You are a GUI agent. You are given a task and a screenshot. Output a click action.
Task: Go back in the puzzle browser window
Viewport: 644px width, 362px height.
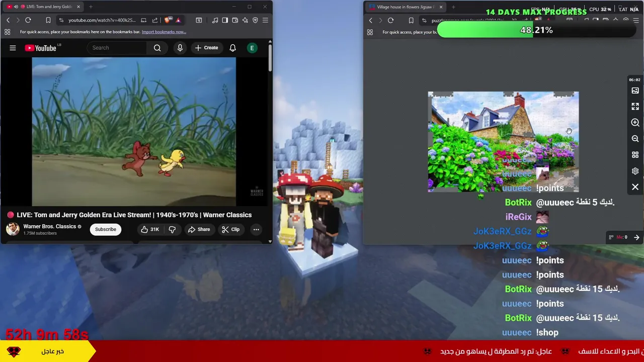[371, 21]
